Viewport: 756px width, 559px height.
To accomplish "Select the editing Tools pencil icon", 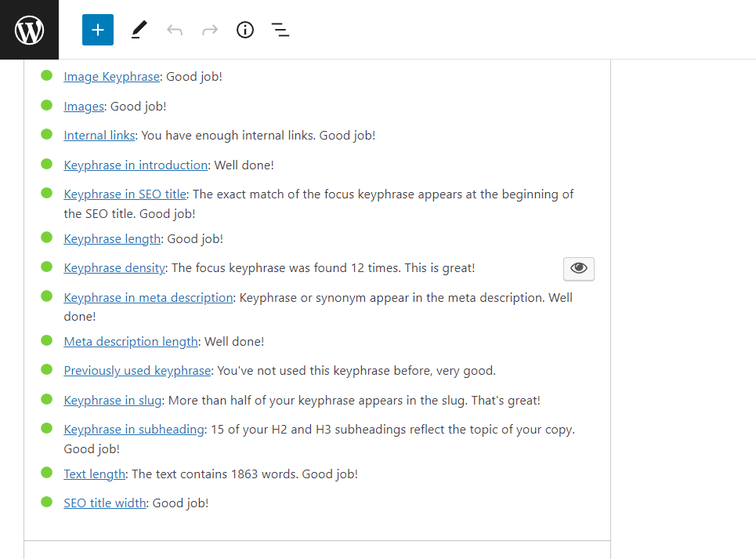I will (x=139, y=30).
